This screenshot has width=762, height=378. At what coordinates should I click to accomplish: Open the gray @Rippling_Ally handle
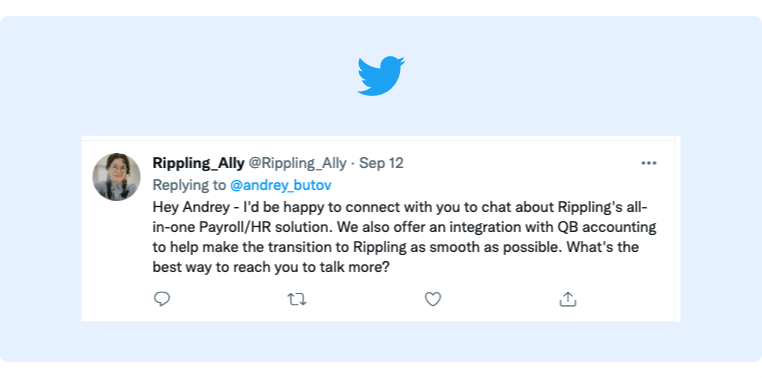click(297, 163)
